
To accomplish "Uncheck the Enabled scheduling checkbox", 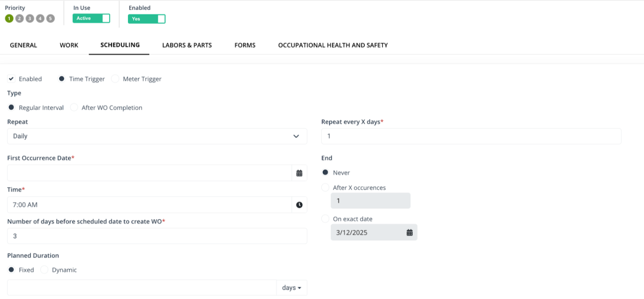I will click(x=11, y=79).
